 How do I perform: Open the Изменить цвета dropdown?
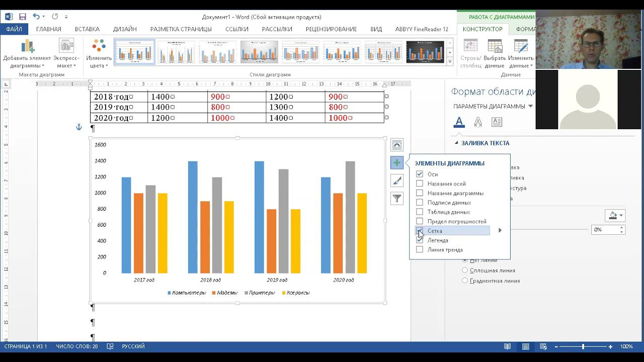tap(99, 54)
